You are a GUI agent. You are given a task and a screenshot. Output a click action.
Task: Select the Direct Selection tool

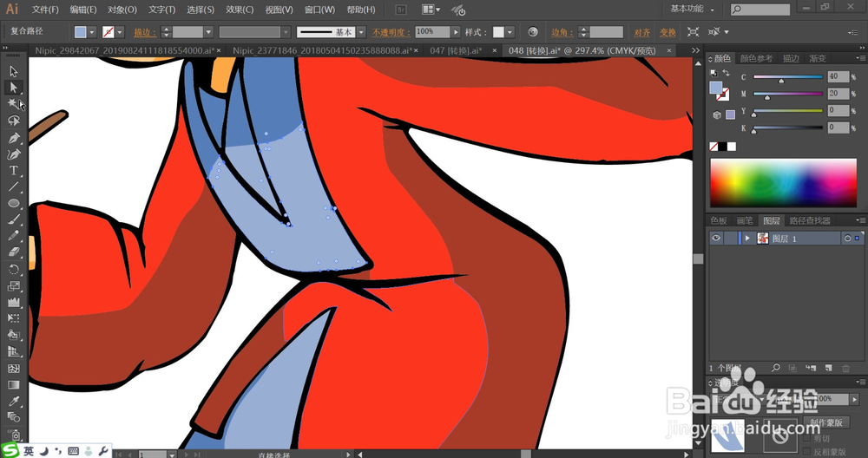(x=14, y=88)
